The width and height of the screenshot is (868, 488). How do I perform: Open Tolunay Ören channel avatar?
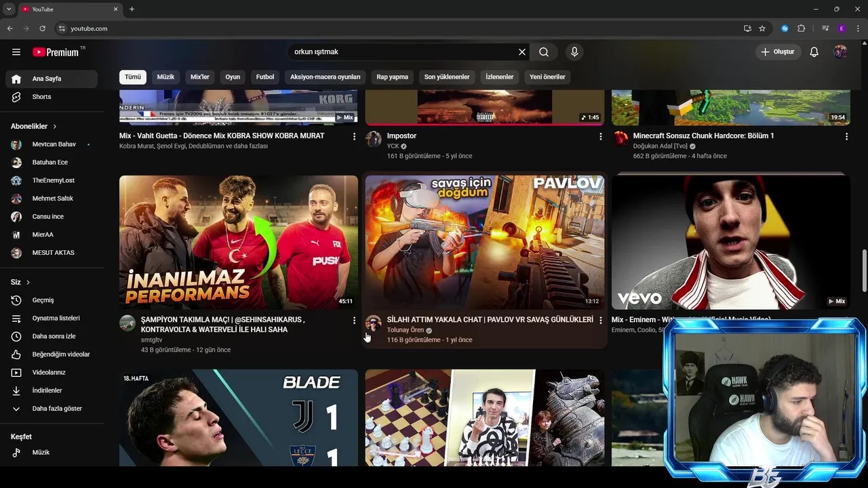pyautogui.click(x=374, y=323)
